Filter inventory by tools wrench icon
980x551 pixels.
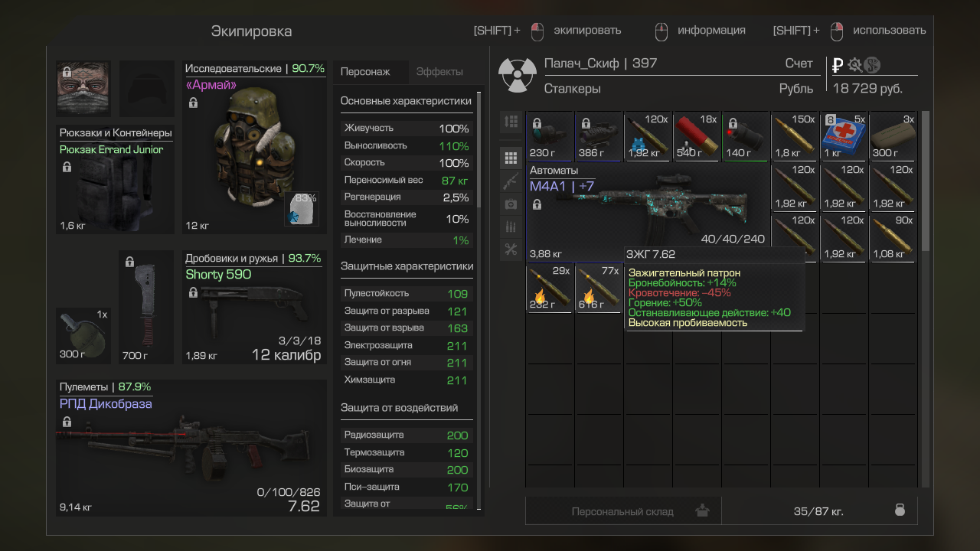511,249
